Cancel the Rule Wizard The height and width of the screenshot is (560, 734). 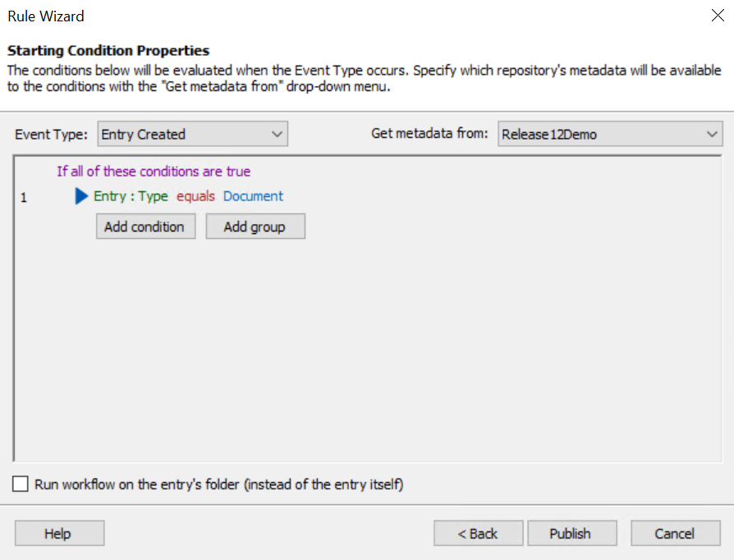pyautogui.click(x=675, y=534)
